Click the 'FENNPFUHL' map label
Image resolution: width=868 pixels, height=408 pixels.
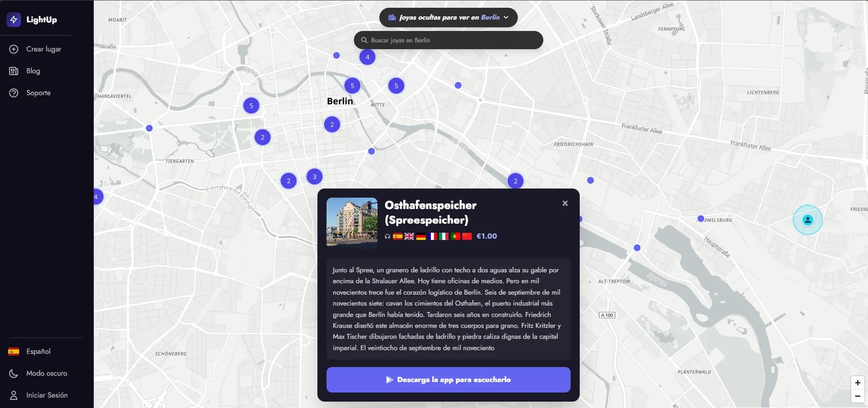(x=671, y=29)
